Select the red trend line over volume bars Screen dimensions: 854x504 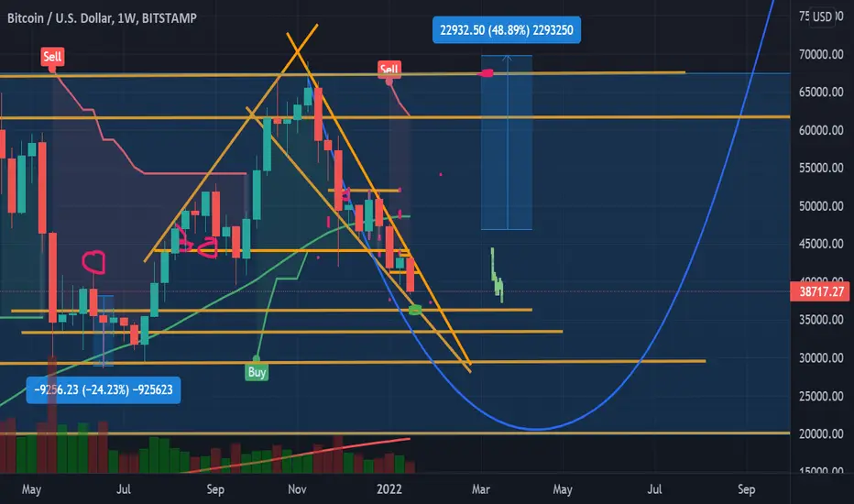tap(297, 455)
